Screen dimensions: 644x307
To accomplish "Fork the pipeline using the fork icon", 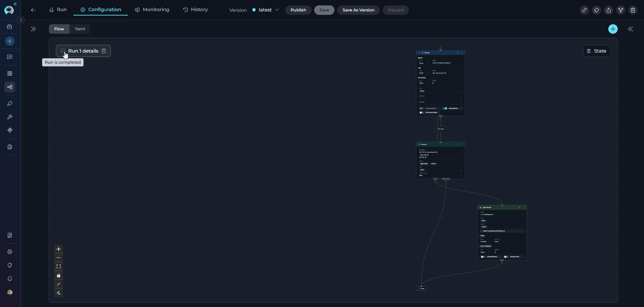I will (621, 10).
